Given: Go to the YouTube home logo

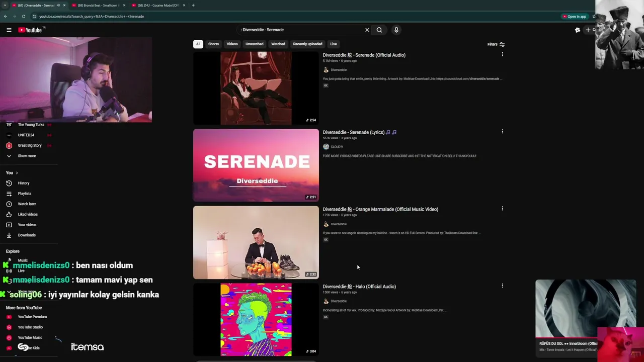Looking at the screenshot, I should (x=30, y=30).
